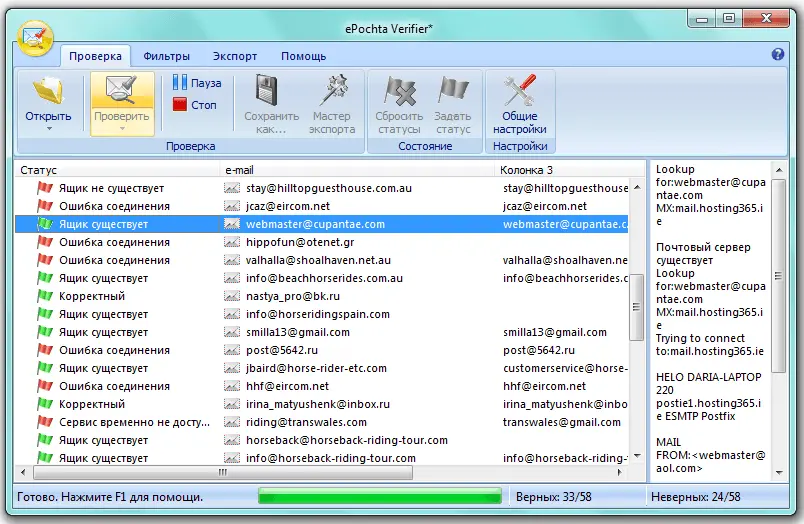Open Общие настройки tools icon
Screen dimensions: 804x524
[519, 92]
